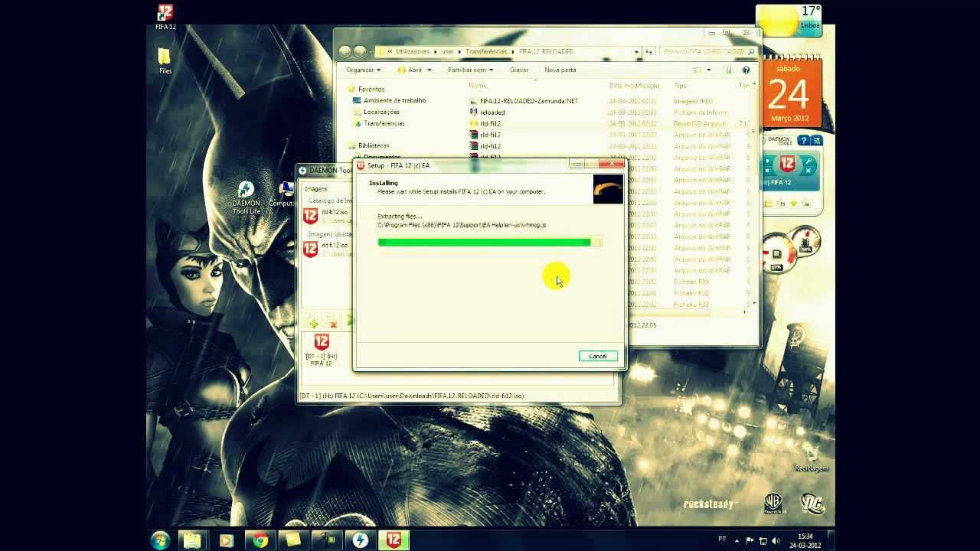Image resolution: width=980 pixels, height=551 pixels.
Task: Click Forward arrow in Explorer window
Action: 361,51
